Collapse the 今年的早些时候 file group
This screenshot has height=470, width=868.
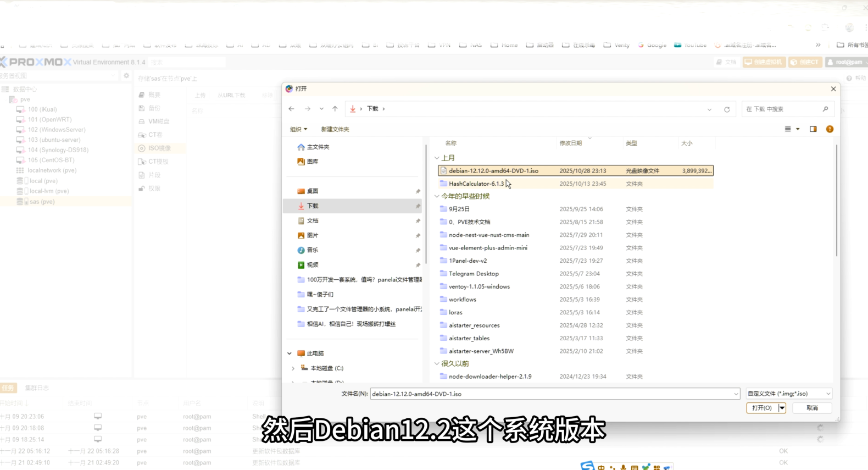(x=437, y=196)
